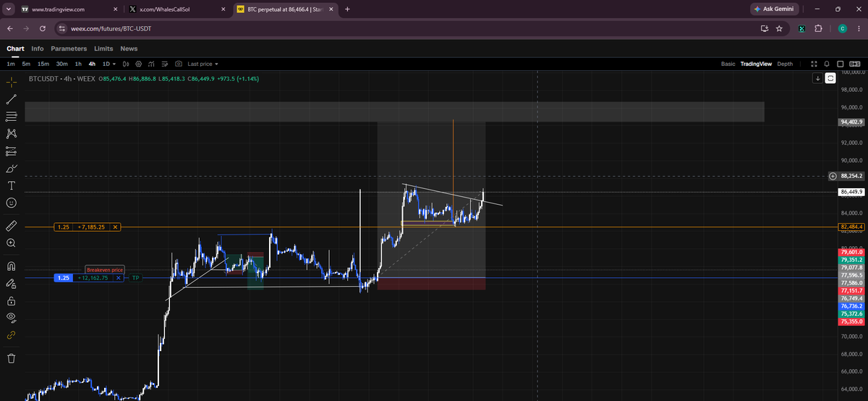Open the Chart tab
The height and width of the screenshot is (401, 868).
15,48
